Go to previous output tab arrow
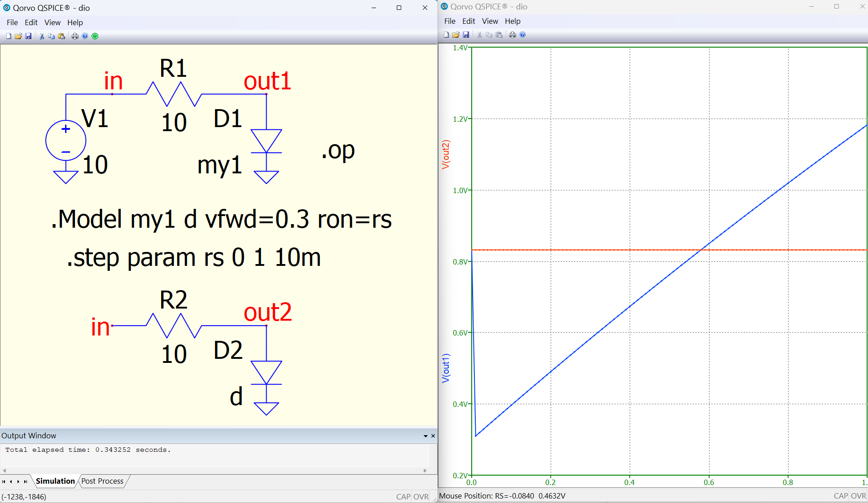 pos(11,481)
